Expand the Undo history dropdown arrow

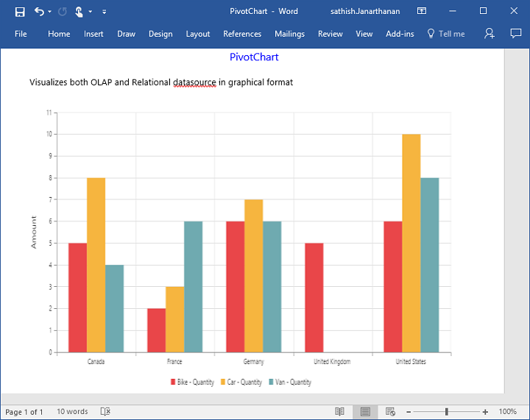point(49,12)
